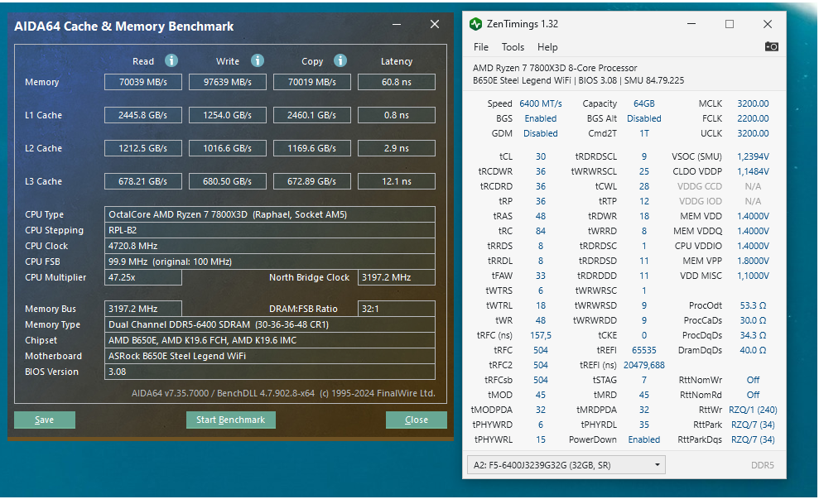This screenshot has width=819, height=504.
Task: Click the DramDqDs value 40.0 Ω
Action: pos(753,350)
